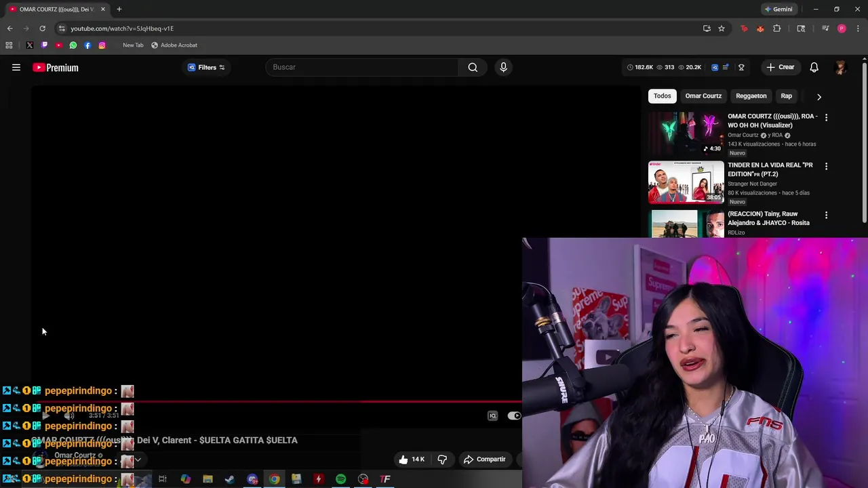The height and width of the screenshot is (488, 868).
Task: Open the YouTube guide hamburger menu
Action: [16, 67]
